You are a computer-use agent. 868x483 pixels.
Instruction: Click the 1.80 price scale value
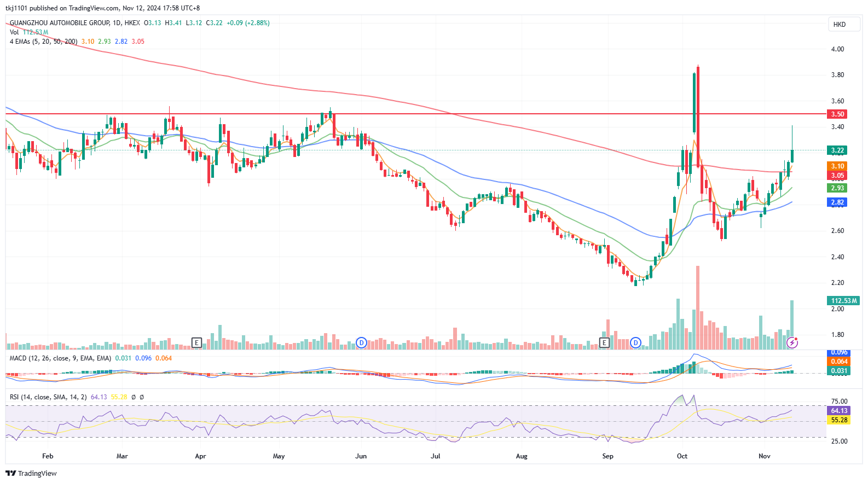tap(837, 335)
